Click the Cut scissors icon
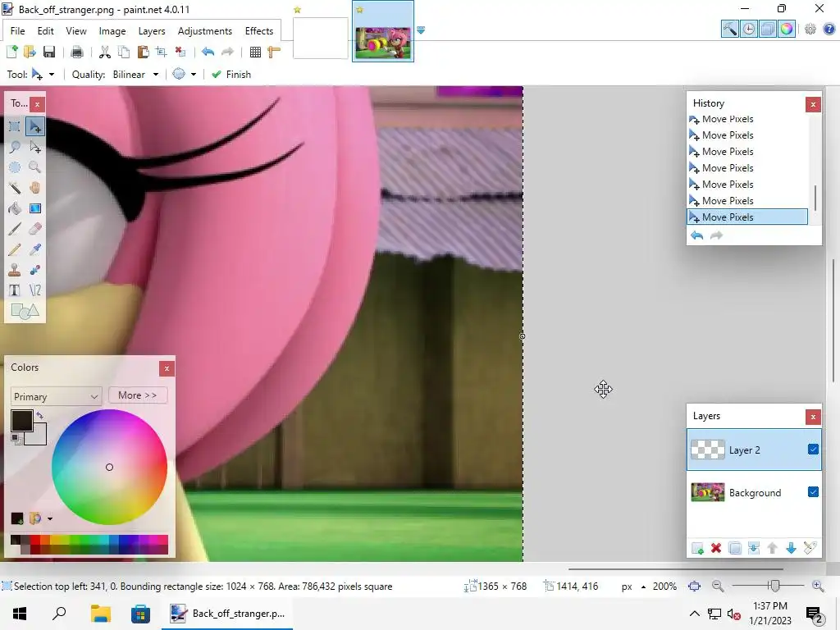 (104, 52)
